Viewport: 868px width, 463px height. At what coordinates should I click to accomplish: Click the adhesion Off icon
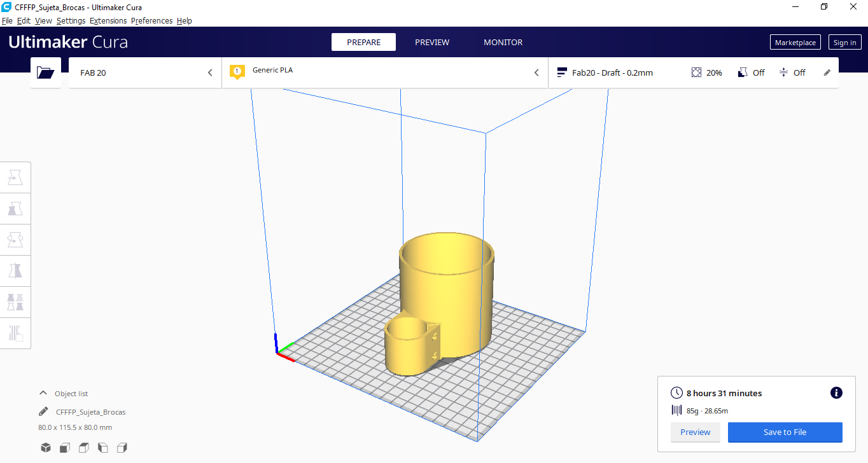[x=783, y=73]
